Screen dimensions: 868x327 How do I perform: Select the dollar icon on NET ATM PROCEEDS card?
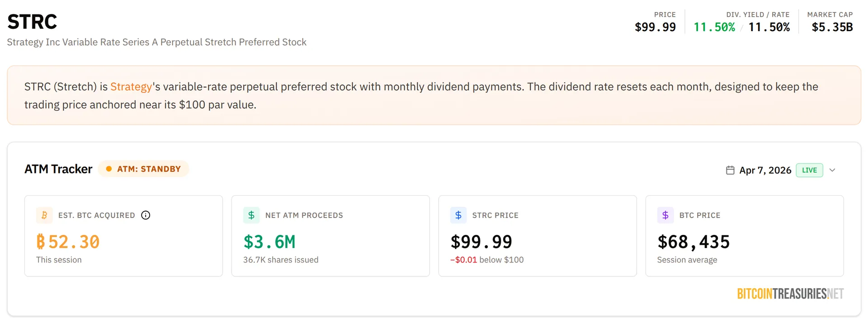point(251,215)
